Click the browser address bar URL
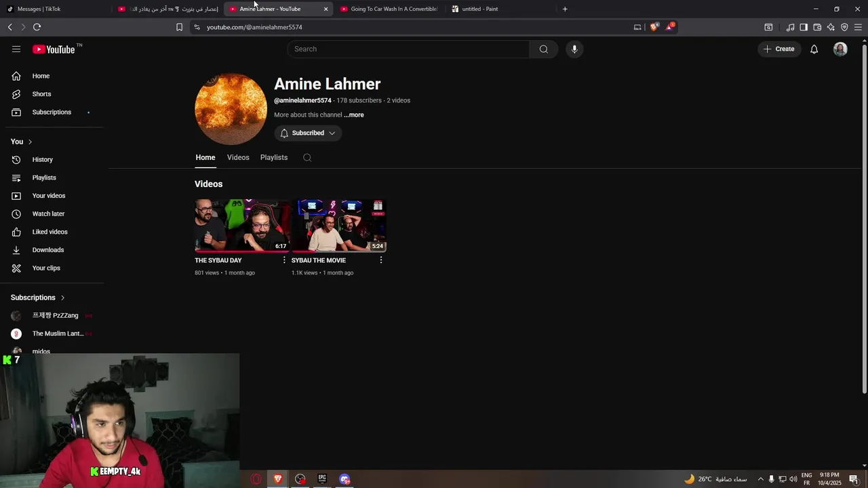The height and width of the screenshot is (488, 868). coord(254,27)
